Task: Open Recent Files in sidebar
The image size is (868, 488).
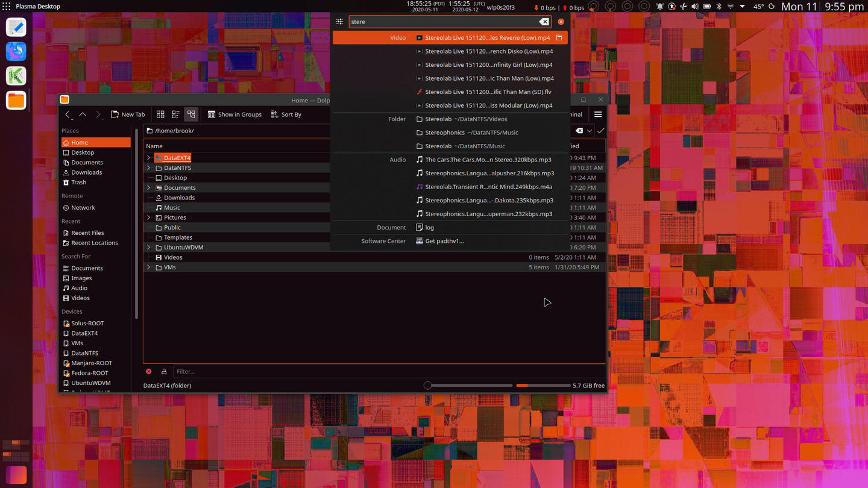Action: point(96,233)
